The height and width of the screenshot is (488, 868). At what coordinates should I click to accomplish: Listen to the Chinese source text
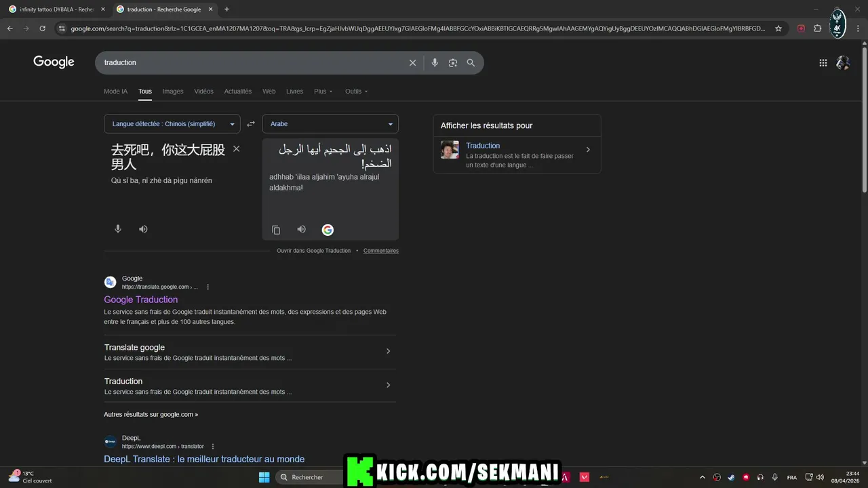click(143, 229)
